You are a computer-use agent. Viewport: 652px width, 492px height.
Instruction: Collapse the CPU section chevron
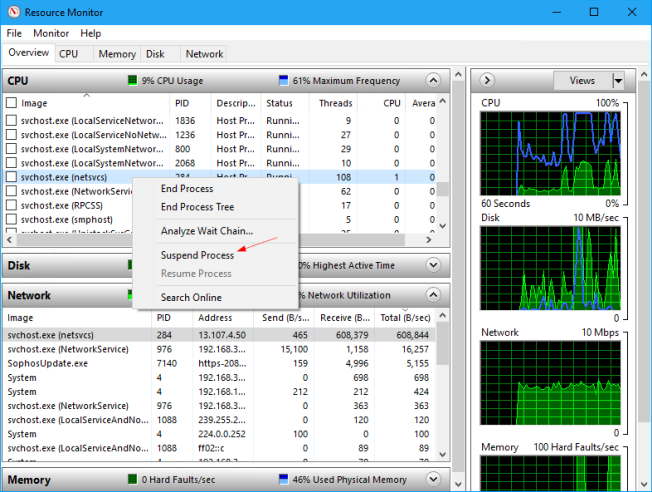point(433,80)
